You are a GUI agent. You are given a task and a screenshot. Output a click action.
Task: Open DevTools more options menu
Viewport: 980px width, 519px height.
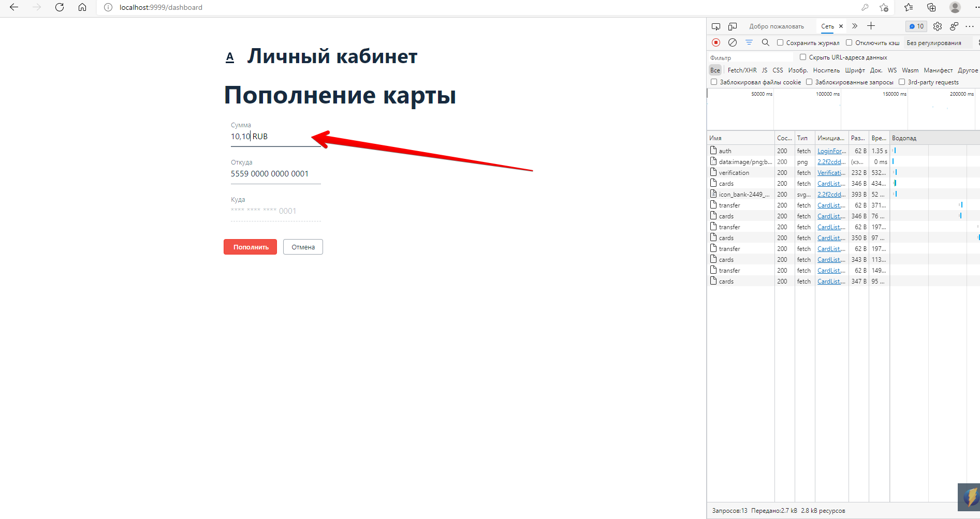point(970,26)
